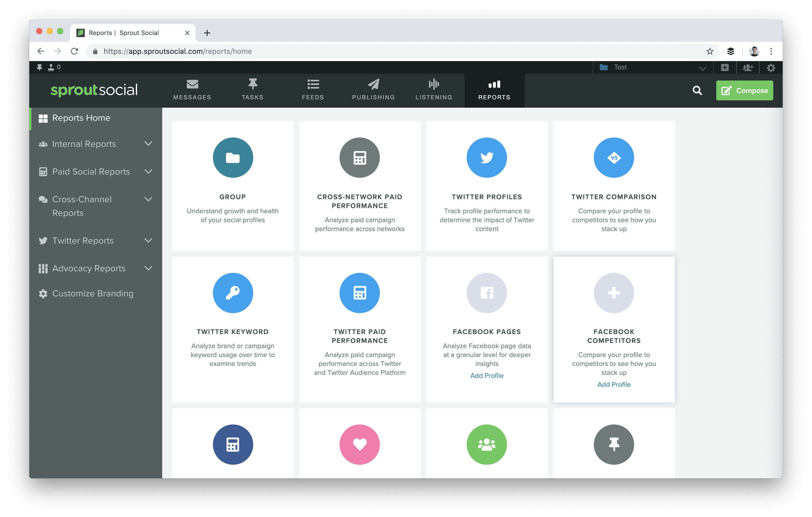The height and width of the screenshot is (517, 812).
Task: Click the Twitter Paid Performance icon
Action: coord(360,293)
